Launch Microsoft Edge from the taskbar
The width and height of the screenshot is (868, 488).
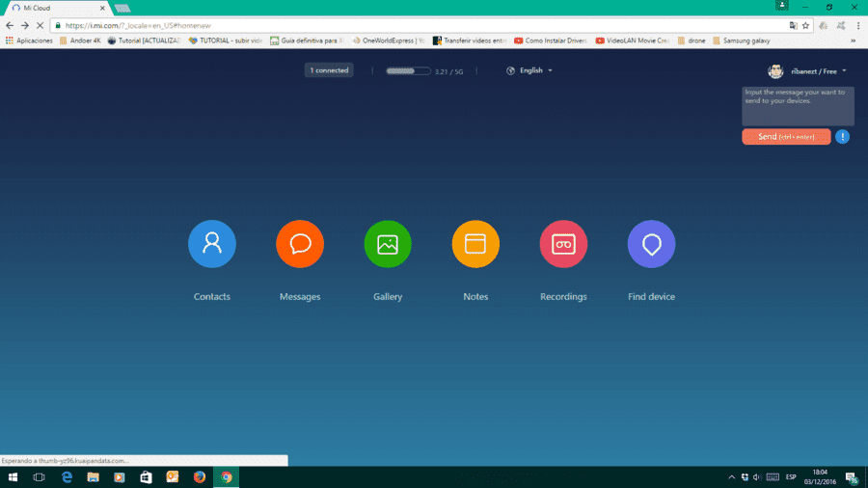(x=67, y=477)
